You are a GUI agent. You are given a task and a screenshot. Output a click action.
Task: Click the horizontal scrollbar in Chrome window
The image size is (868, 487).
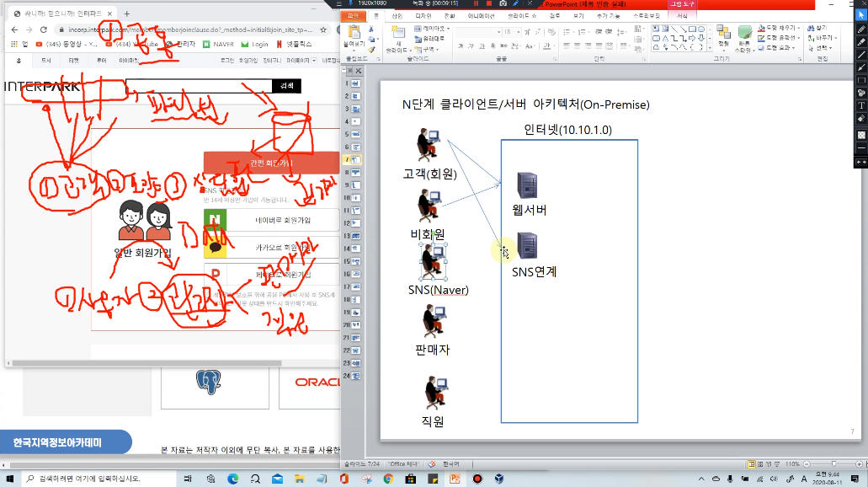[146, 363]
